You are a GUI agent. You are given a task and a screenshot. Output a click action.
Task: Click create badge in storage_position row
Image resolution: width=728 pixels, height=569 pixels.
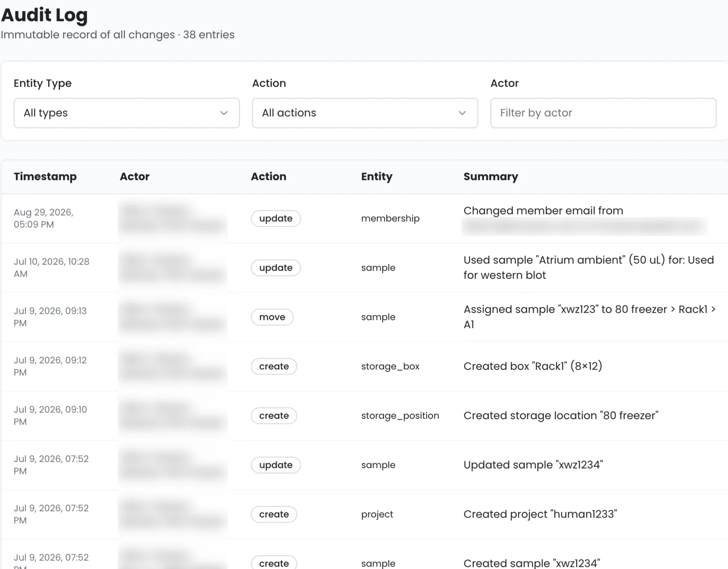point(274,416)
